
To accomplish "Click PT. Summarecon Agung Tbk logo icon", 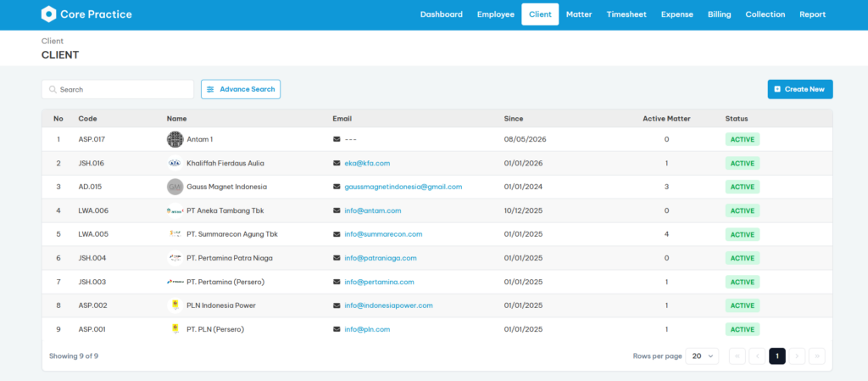I will pyautogui.click(x=175, y=234).
